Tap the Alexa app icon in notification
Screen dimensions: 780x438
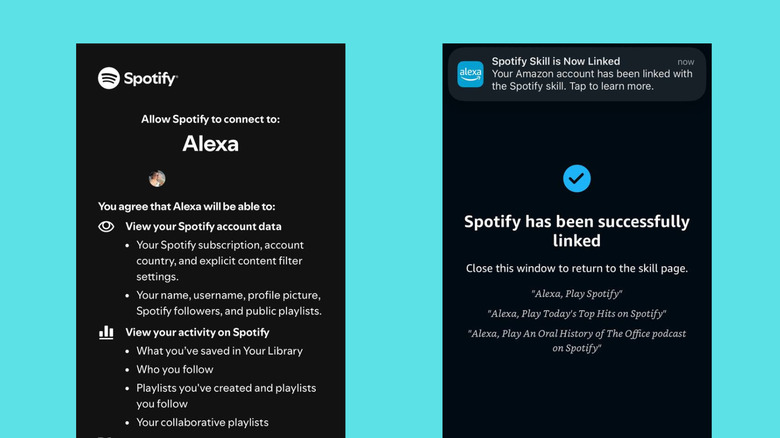click(x=470, y=75)
